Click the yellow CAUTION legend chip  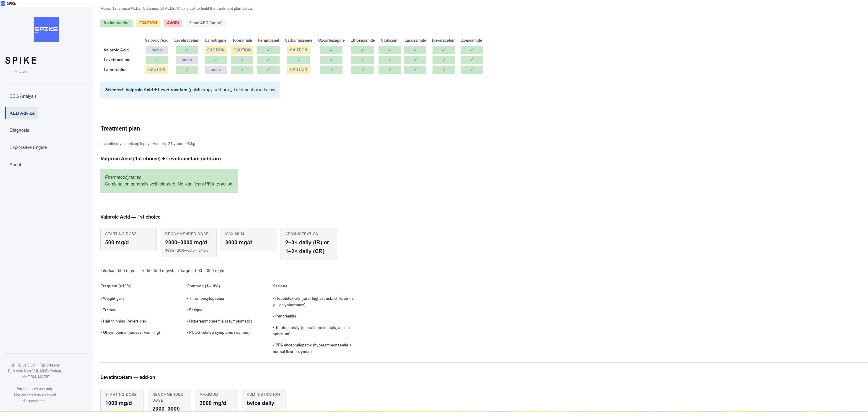(148, 23)
